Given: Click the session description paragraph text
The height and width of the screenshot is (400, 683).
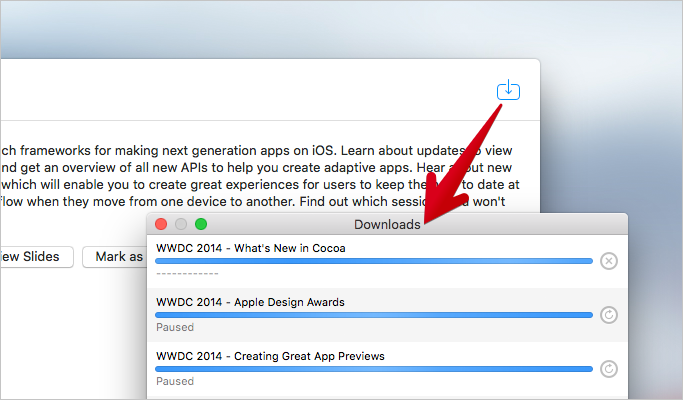Looking at the screenshot, I should pyautogui.click(x=260, y=176).
